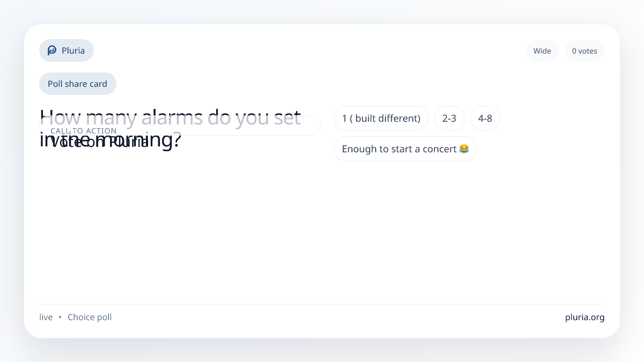Screen dimensions: 644x362
Task: Click the Pluria logo icon
Action: tap(52, 50)
